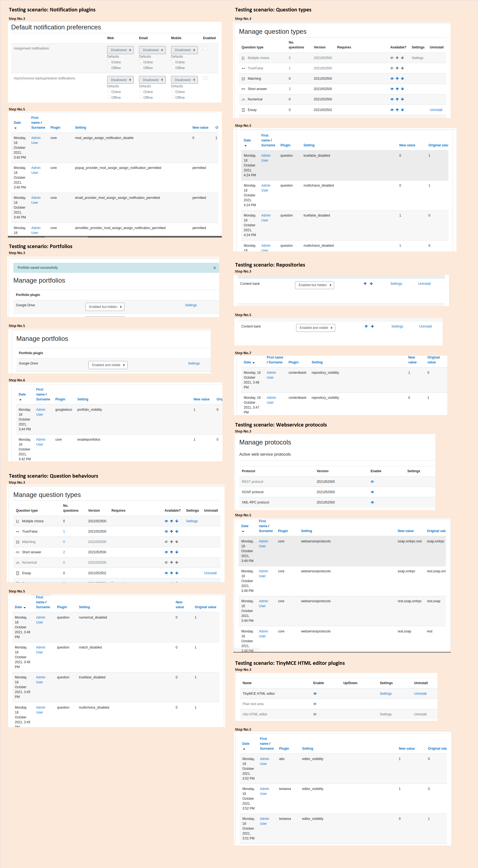Move Short answer down in Question behaviours table

coord(177,552)
